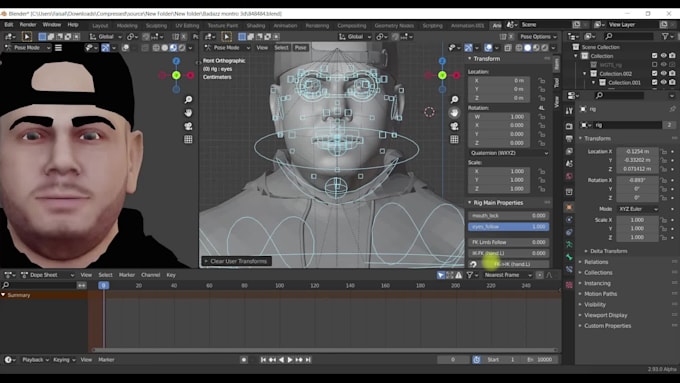This screenshot has height=383, width=680.
Task: Toggle Collection.002 exclude checkbox
Action: click(x=654, y=73)
